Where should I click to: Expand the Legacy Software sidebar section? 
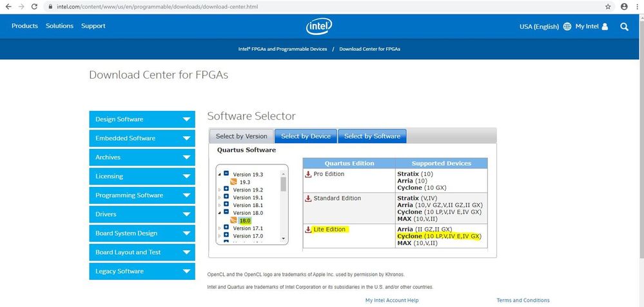click(x=142, y=272)
